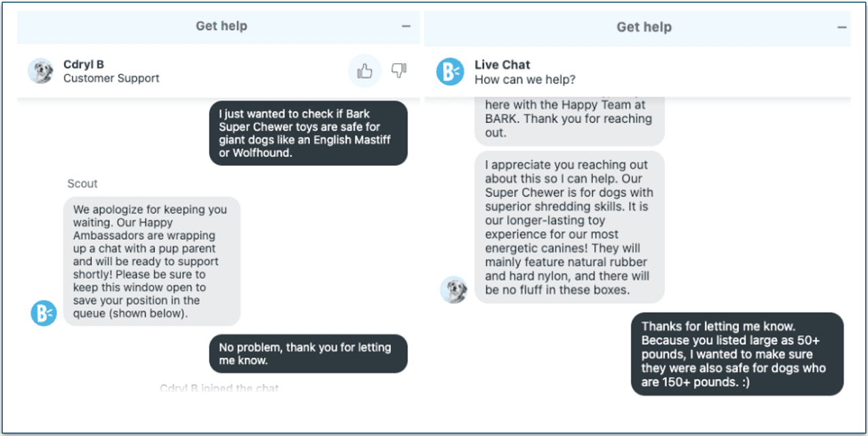Click the Get help title on right panel
Image resolution: width=868 pixels, height=436 pixels.
[643, 26]
